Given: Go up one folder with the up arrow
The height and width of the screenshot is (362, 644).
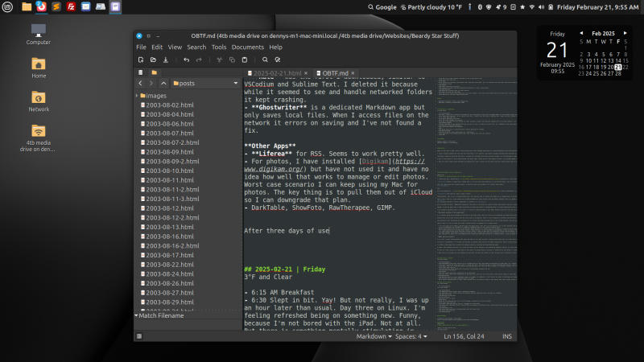Looking at the screenshot, I should pyautogui.click(x=163, y=83).
